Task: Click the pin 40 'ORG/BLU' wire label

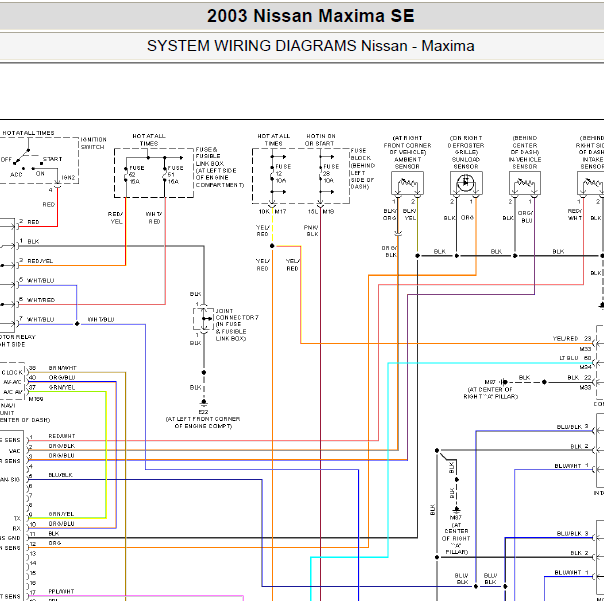Action: click(62, 378)
